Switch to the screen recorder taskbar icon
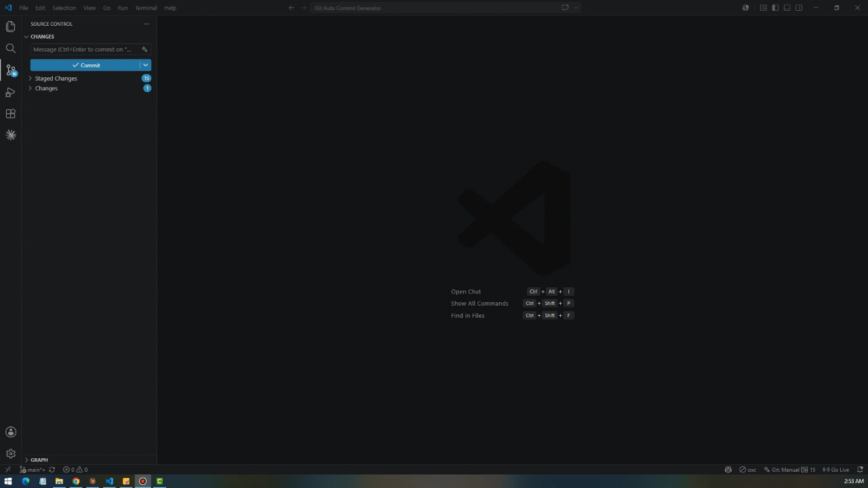The image size is (868, 488). (142, 481)
